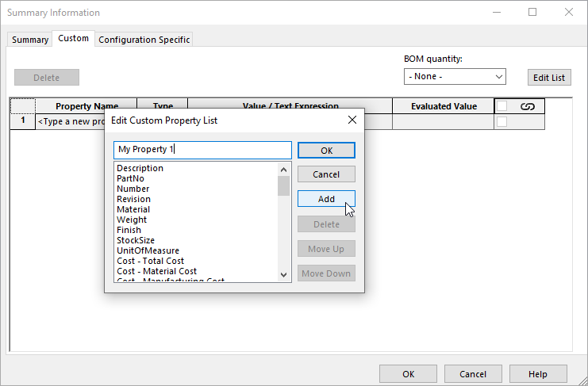Click the row 1 header cell
The height and width of the screenshot is (386, 588).
pyautogui.click(x=23, y=121)
